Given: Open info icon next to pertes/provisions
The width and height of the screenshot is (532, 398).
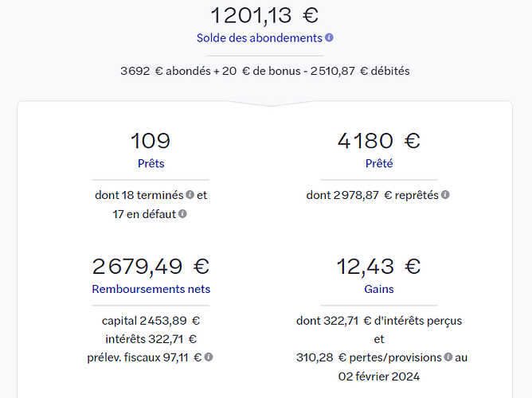Looking at the screenshot, I should click(x=448, y=357).
